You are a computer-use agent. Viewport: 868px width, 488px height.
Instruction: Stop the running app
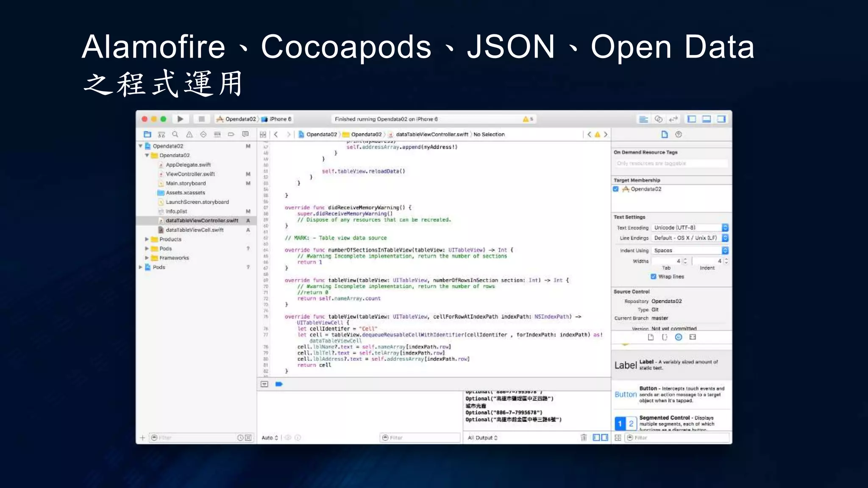click(x=202, y=119)
